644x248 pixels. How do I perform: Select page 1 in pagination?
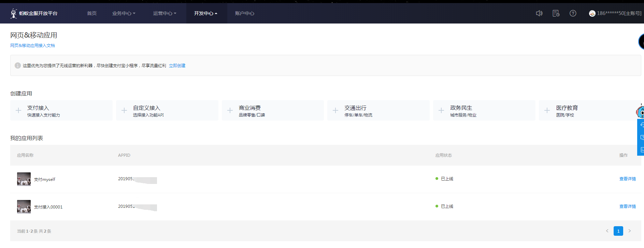[x=618, y=231]
